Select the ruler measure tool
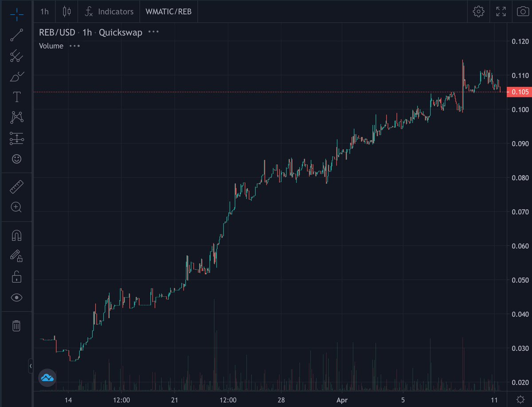 pos(16,187)
